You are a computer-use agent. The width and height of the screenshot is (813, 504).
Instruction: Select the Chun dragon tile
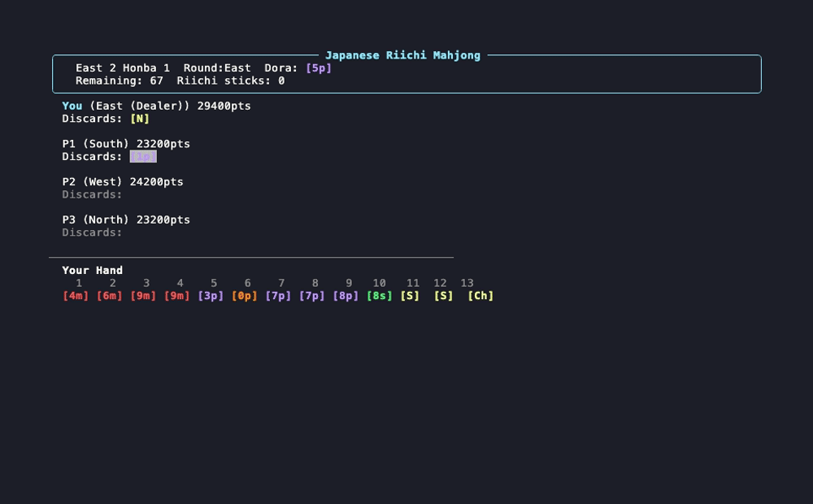click(480, 296)
